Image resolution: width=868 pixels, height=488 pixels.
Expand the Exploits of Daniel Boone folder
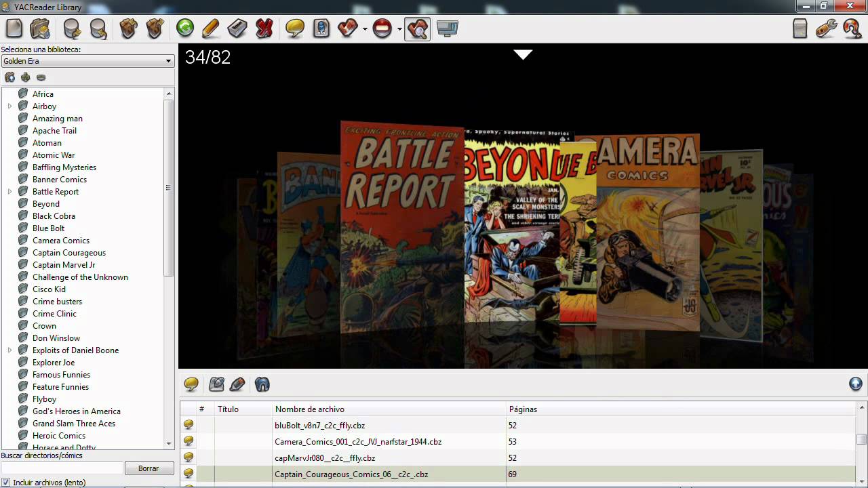[x=9, y=350]
